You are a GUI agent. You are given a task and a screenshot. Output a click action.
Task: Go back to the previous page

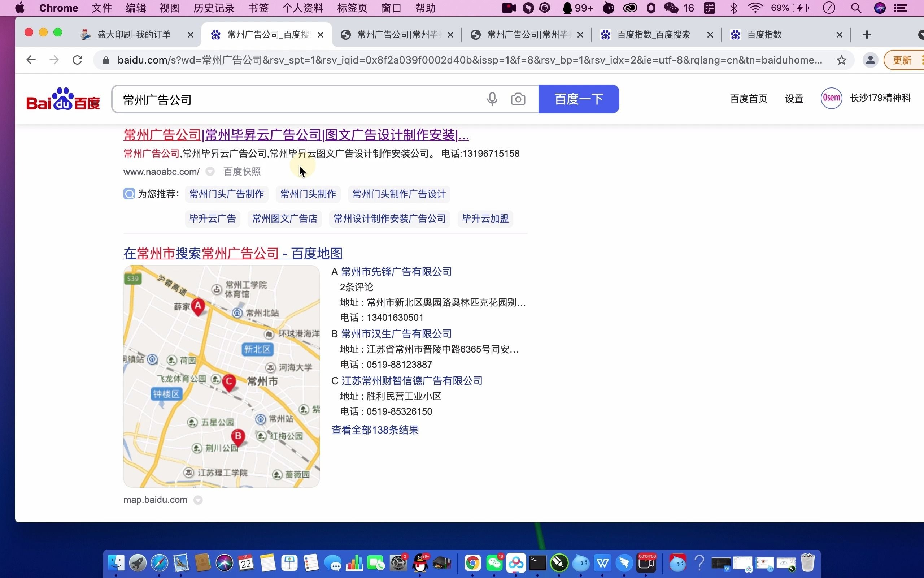click(31, 60)
